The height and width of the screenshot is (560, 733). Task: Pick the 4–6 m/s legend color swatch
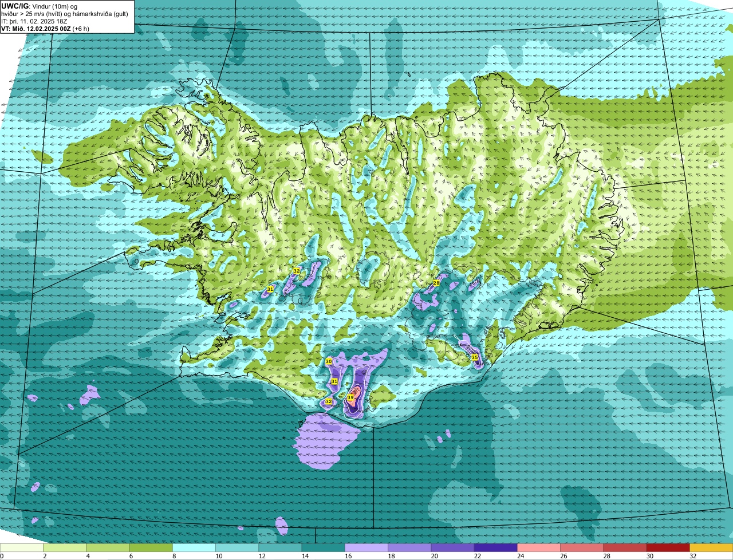pyautogui.click(x=108, y=548)
